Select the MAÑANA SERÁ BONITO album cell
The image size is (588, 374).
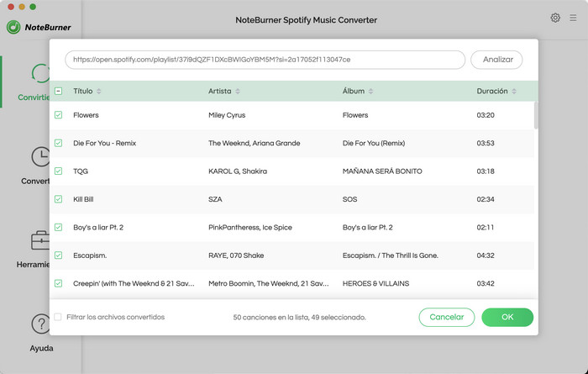[382, 171]
